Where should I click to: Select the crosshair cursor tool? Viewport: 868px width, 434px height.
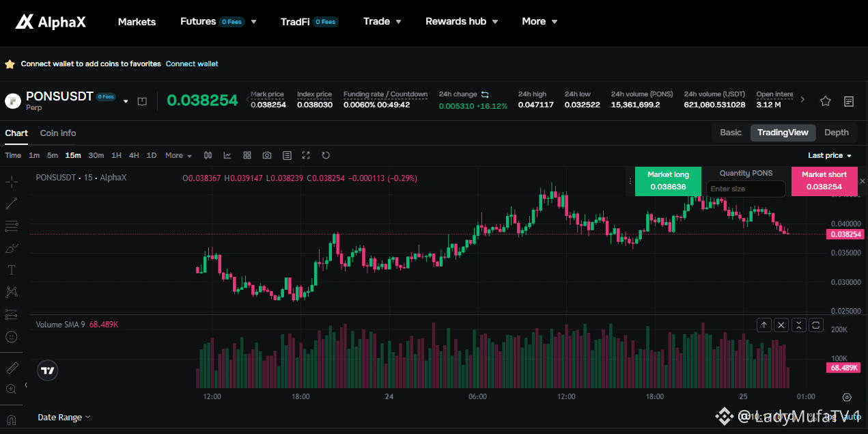coord(12,181)
